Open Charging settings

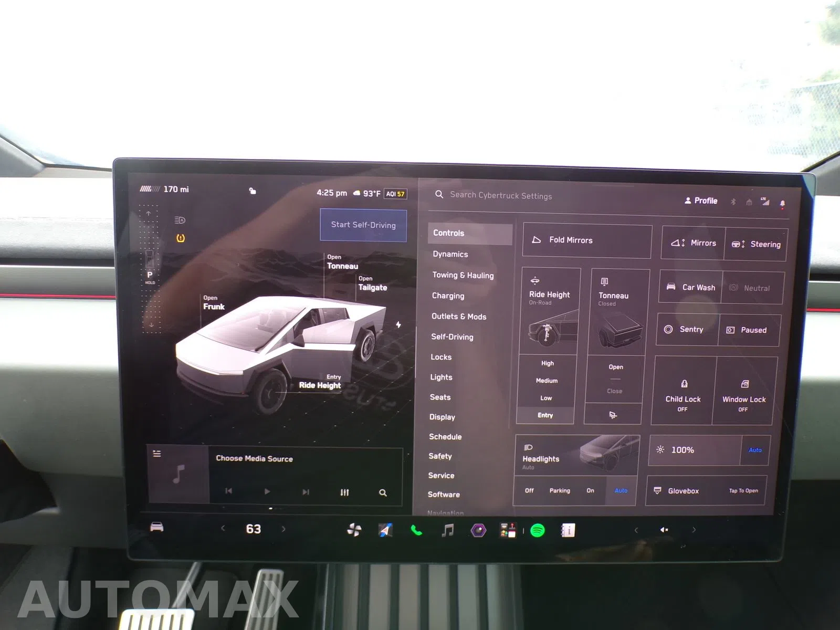click(448, 296)
